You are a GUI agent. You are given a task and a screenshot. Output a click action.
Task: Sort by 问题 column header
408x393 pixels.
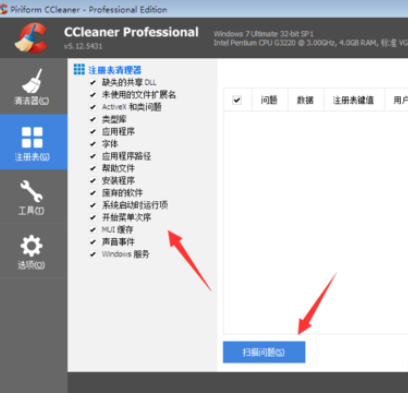[269, 100]
